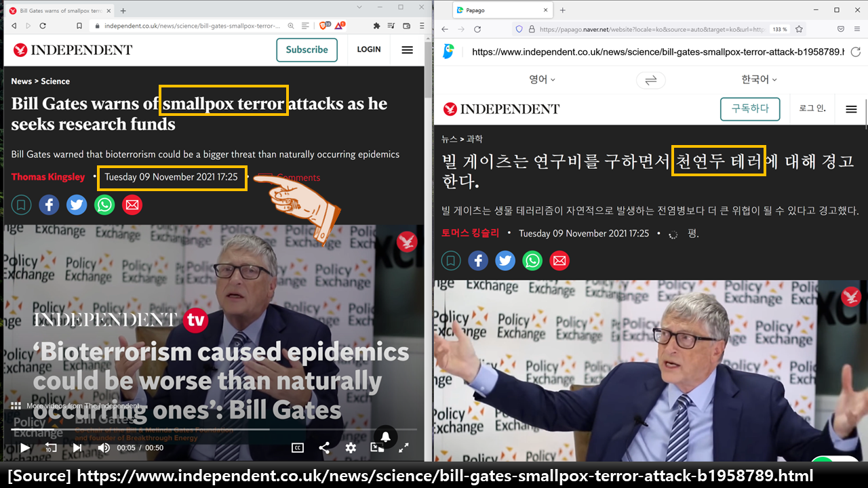Viewport: 868px width, 488px height.
Task: Mute the video volume
Action: tap(104, 447)
